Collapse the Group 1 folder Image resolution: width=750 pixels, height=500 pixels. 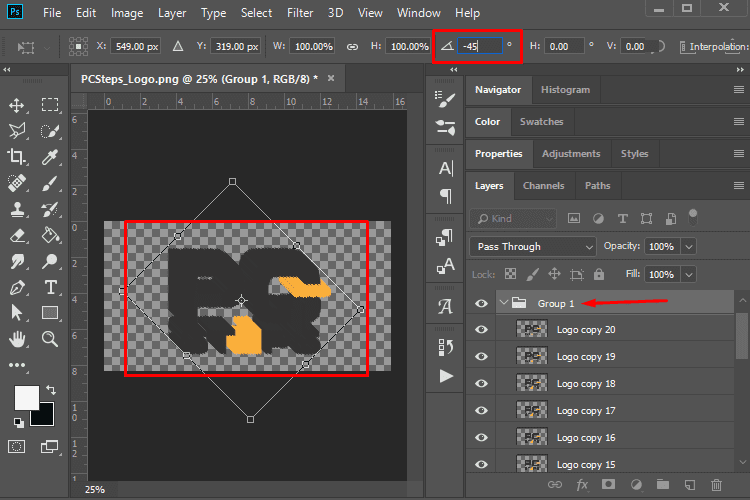503,303
